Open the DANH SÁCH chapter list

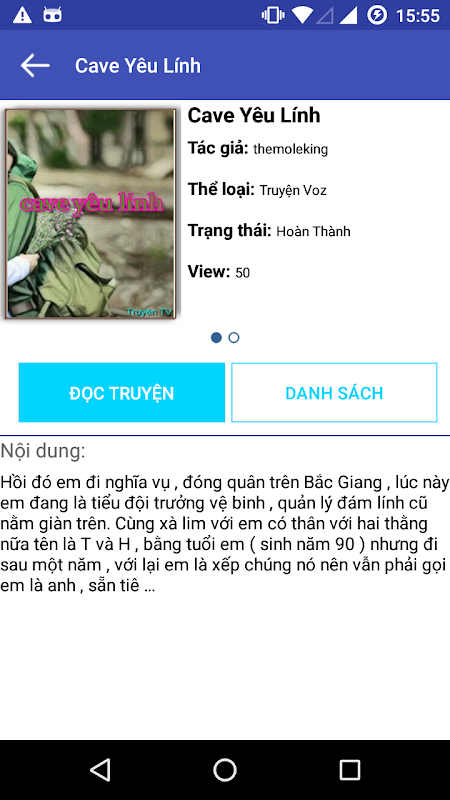pos(334,392)
